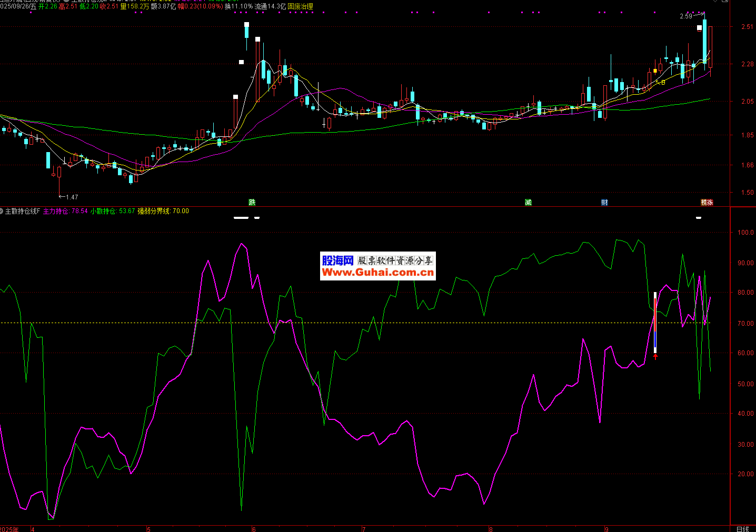Viewport: 756px width, 532px height.
Task: Click the 幅0.23(10.09%) change value
Action: tap(200, 6)
